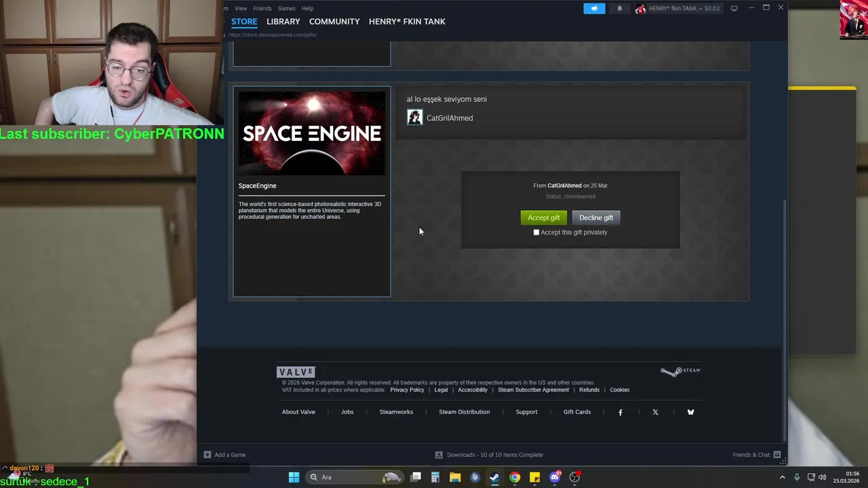The width and height of the screenshot is (868, 488).
Task: Click the Decline gift button
Action: 596,218
